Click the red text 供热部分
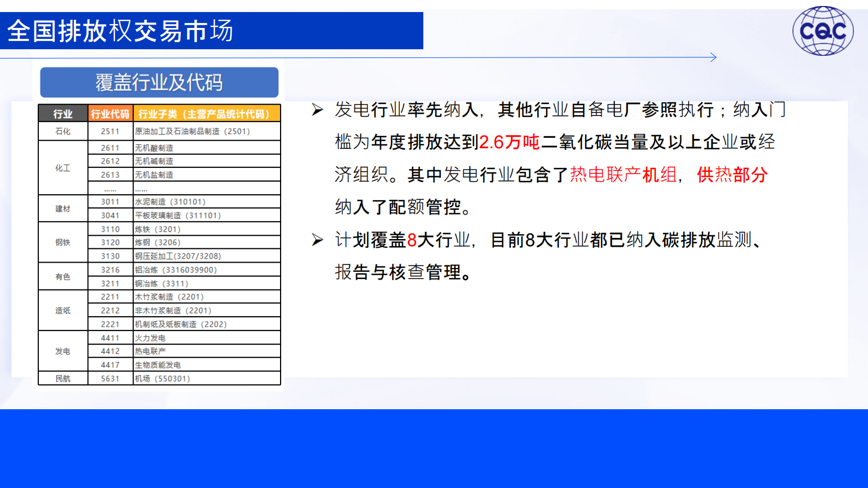 pos(732,175)
